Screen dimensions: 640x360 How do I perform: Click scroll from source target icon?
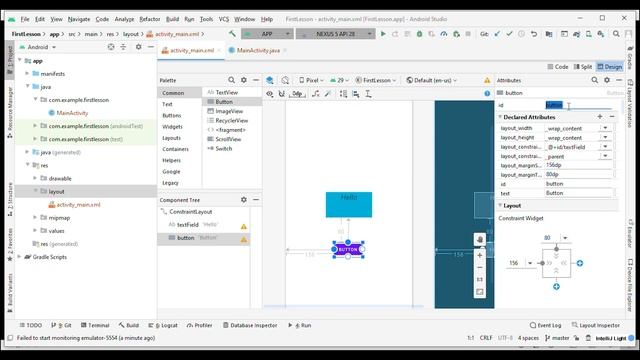[x=111, y=47]
